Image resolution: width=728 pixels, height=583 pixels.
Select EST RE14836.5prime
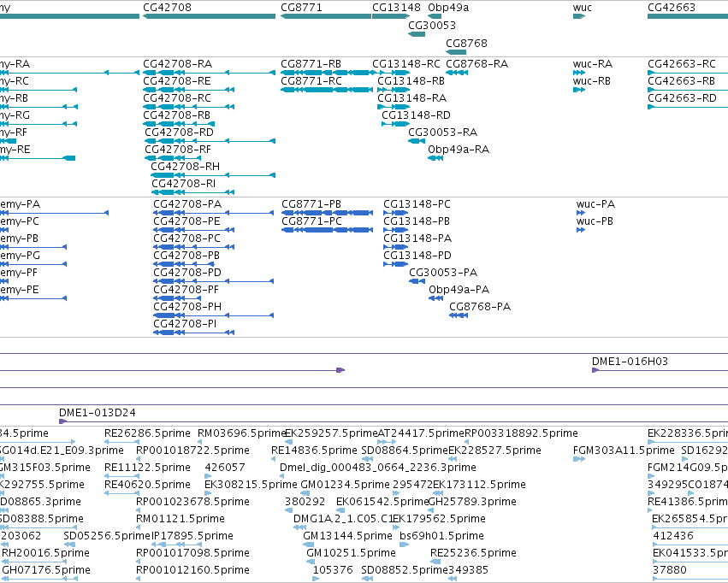pyautogui.click(x=275, y=459)
